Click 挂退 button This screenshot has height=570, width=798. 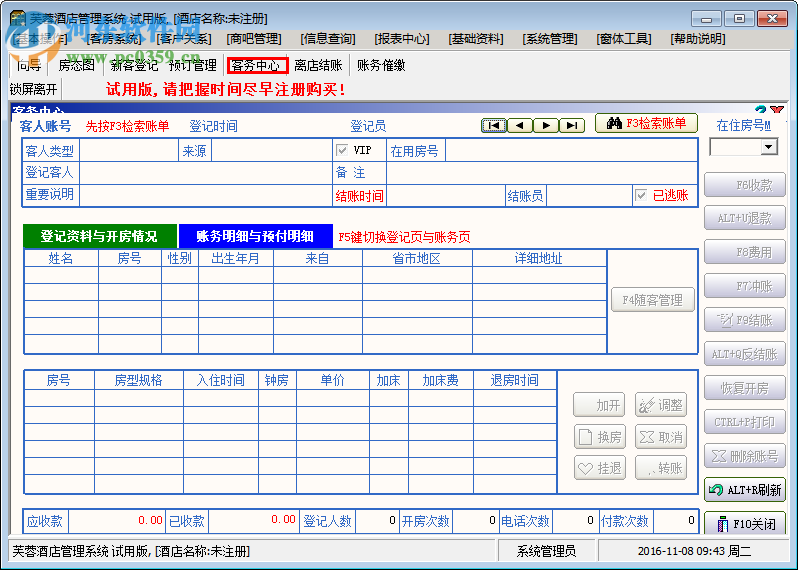[x=600, y=468]
